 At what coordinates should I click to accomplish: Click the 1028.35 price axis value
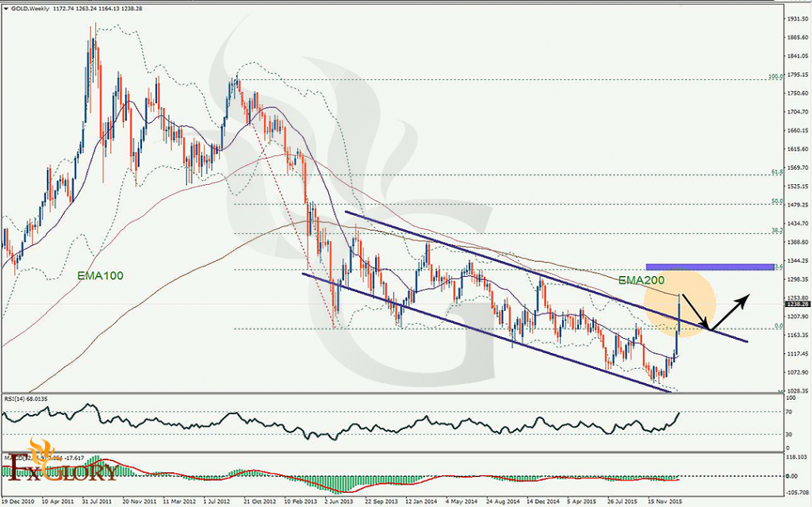(x=798, y=391)
